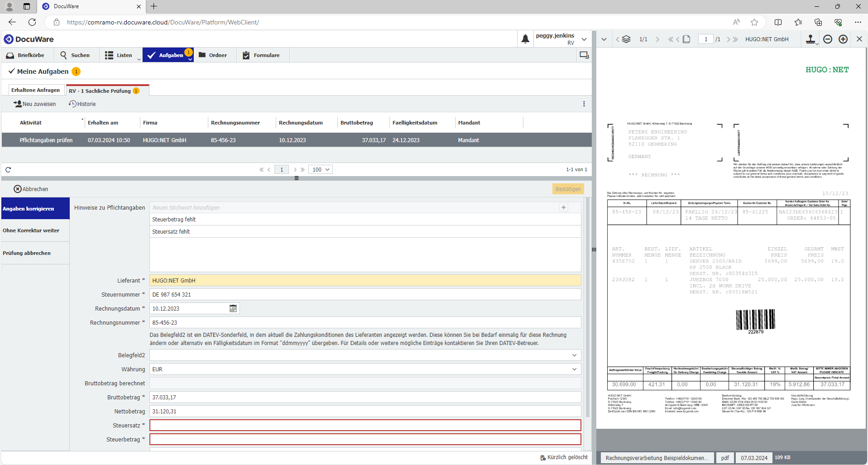Click the task list page number field
Image resolution: width=868 pixels, height=465 pixels.
[282, 170]
